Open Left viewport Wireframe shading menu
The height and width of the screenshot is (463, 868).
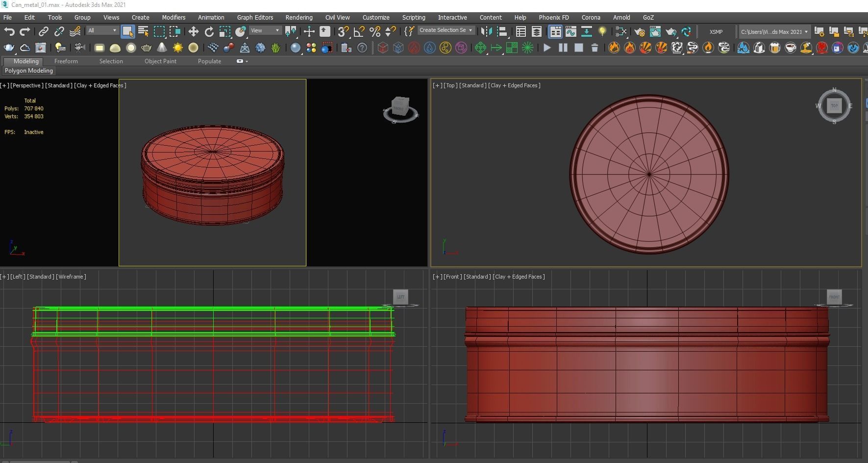71,277
